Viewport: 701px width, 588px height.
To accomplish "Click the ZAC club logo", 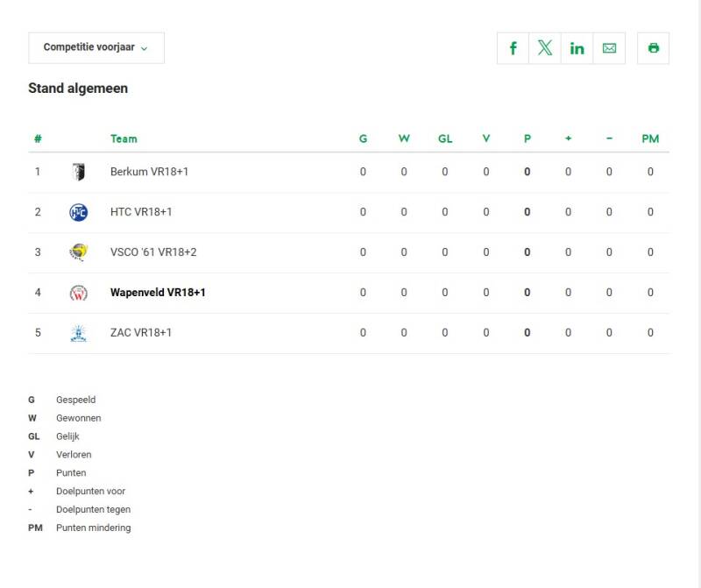I will point(78,333).
